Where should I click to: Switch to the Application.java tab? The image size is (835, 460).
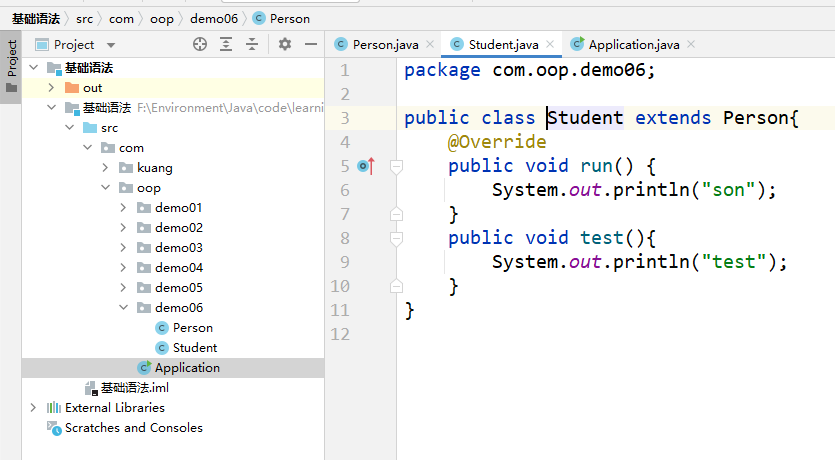(x=634, y=45)
